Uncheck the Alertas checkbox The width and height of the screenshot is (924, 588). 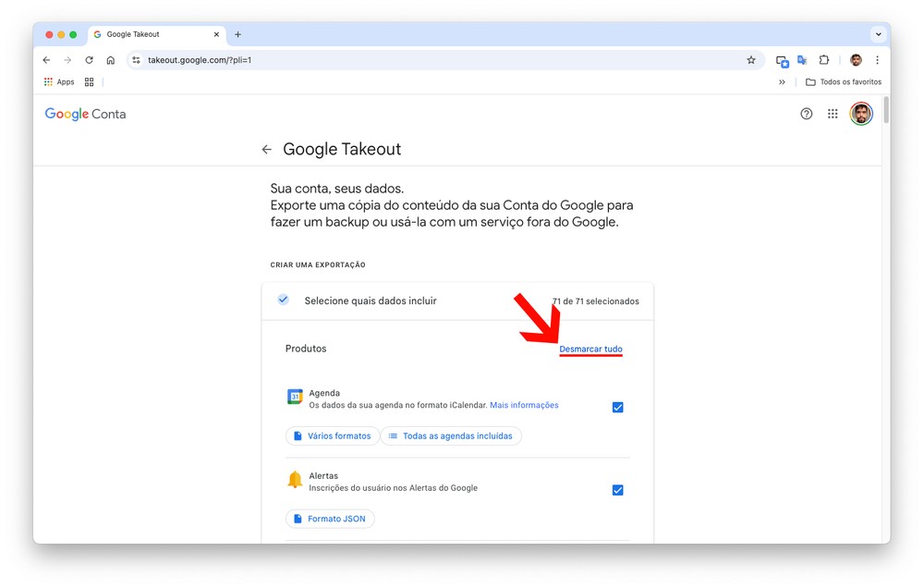pos(618,490)
